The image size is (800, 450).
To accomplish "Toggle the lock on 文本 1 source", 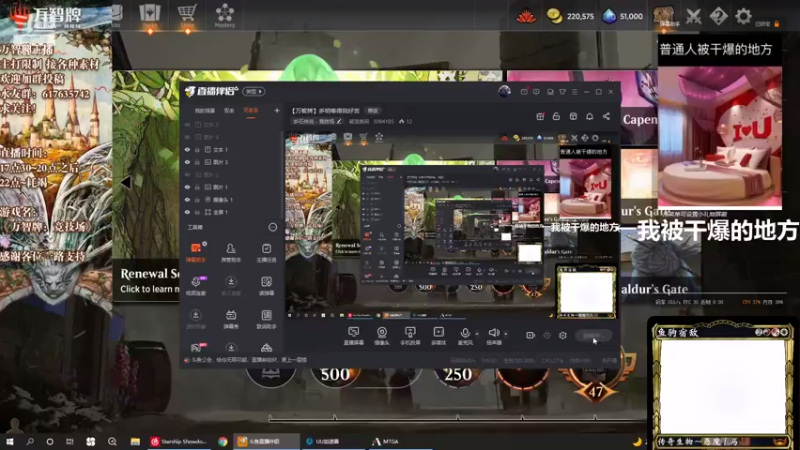I will (197, 149).
